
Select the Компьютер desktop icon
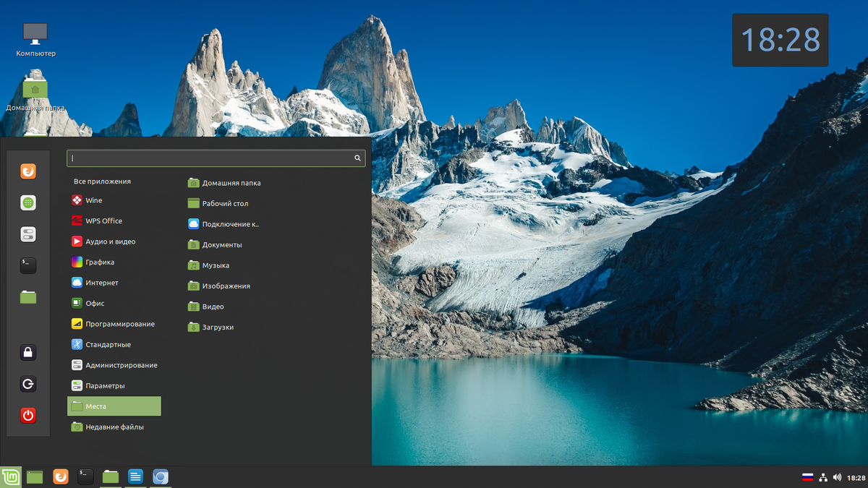pos(35,39)
